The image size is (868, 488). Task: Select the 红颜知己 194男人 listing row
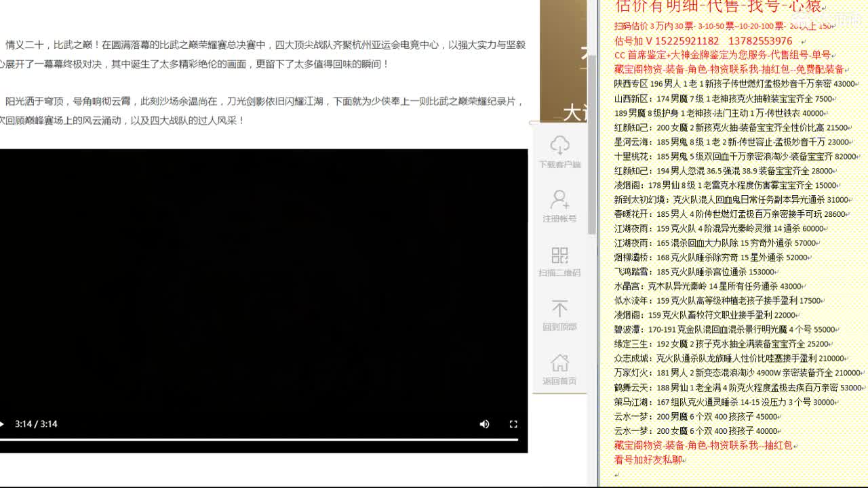click(x=724, y=171)
